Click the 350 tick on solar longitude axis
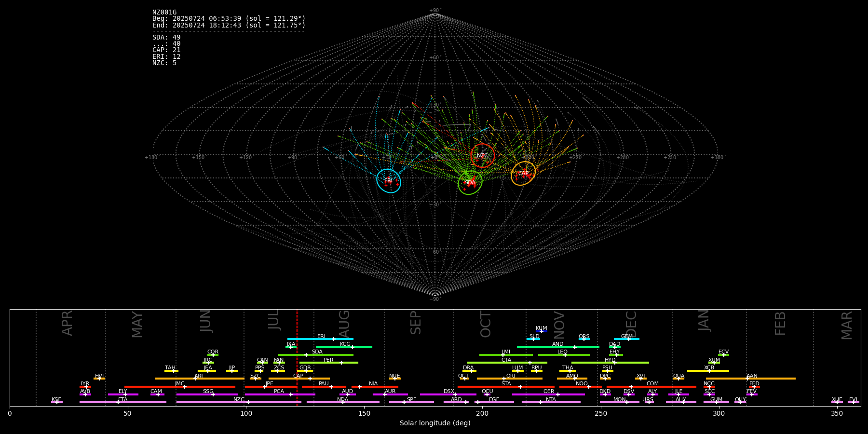Viewport: 868px width, 434px height. coord(837,413)
